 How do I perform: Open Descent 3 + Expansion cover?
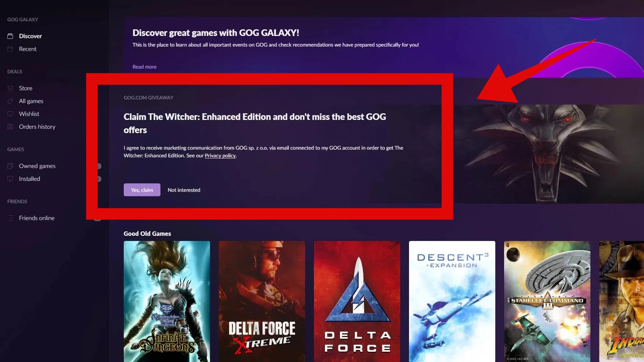[452, 301]
